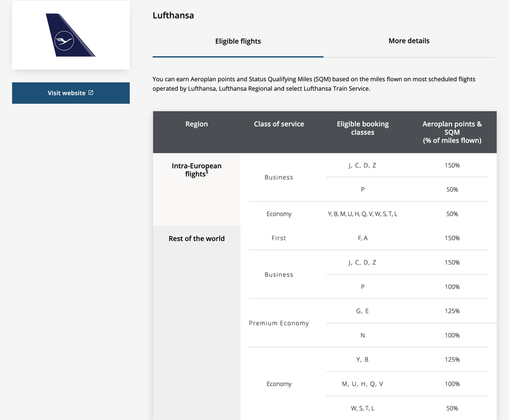This screenshot has width=509, height=420.
Task: Click the F, A booking classes cell
Action: coord(362,238)
